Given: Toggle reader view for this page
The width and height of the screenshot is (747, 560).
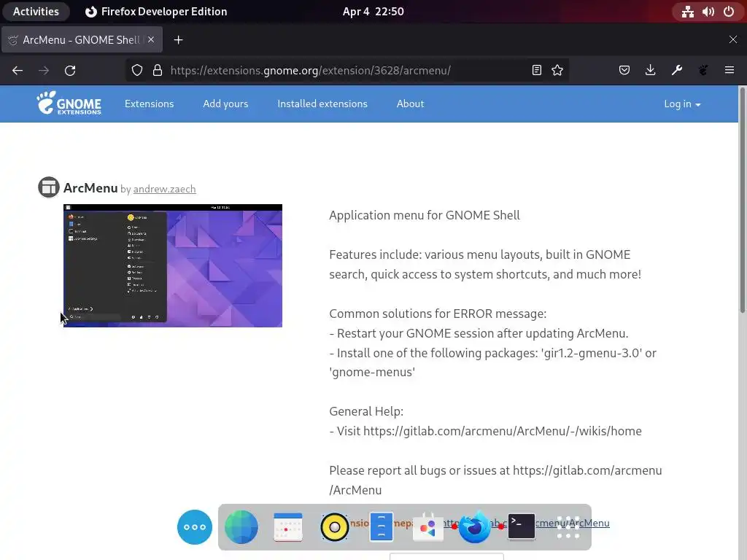Looking at the screenshot, I should tap(536, 71).
